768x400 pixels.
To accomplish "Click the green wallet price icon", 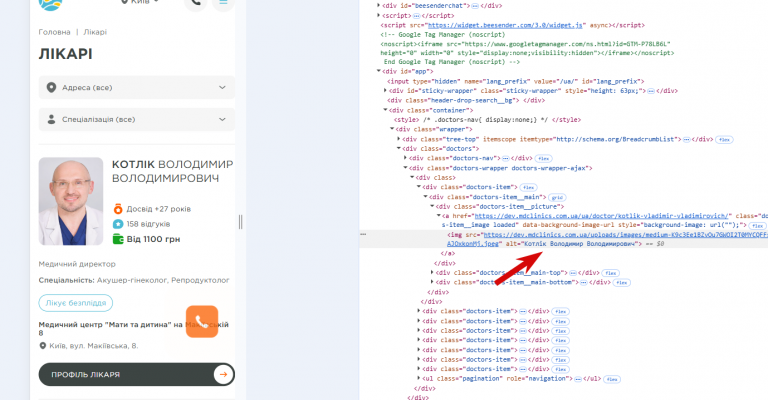I will [118, 239].
